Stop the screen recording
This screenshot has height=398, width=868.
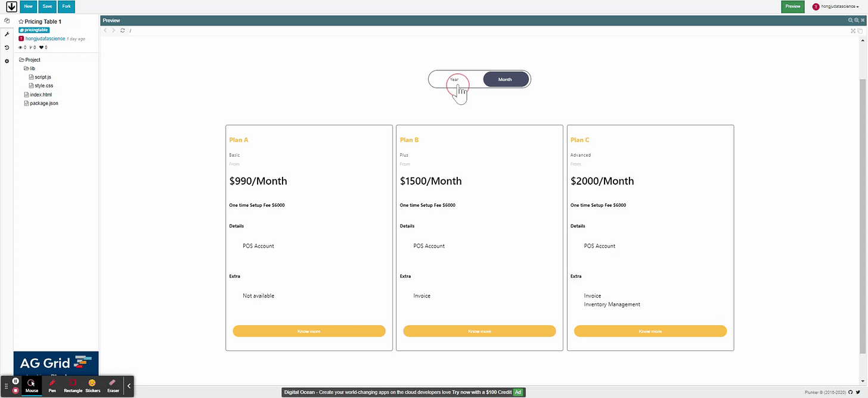(x=15, y=390)
